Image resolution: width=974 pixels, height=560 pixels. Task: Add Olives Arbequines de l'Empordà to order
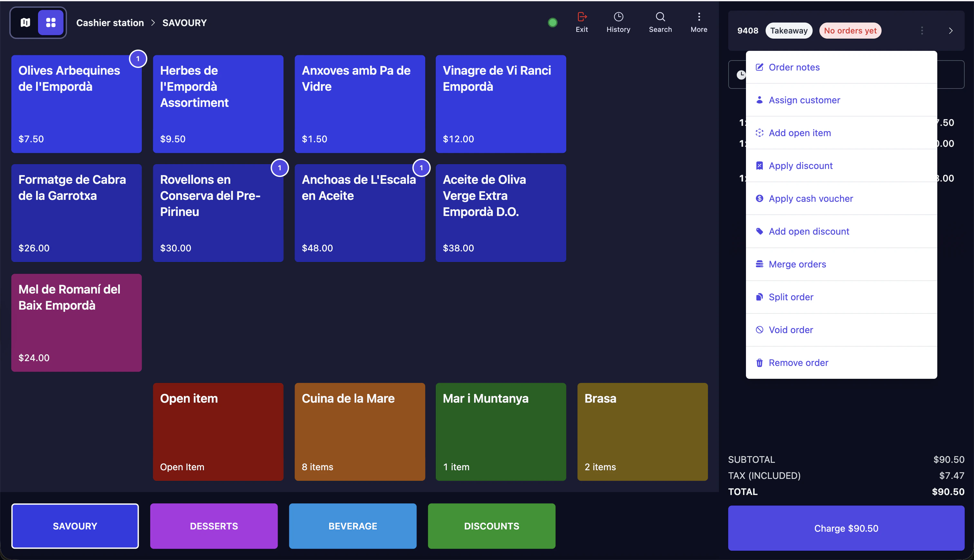point(76,104)
